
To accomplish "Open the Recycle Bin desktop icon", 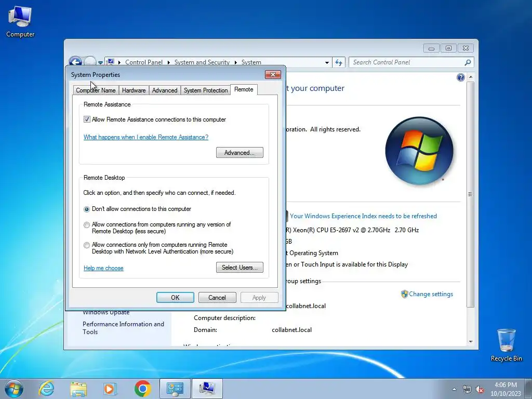I will click(506, 345).
